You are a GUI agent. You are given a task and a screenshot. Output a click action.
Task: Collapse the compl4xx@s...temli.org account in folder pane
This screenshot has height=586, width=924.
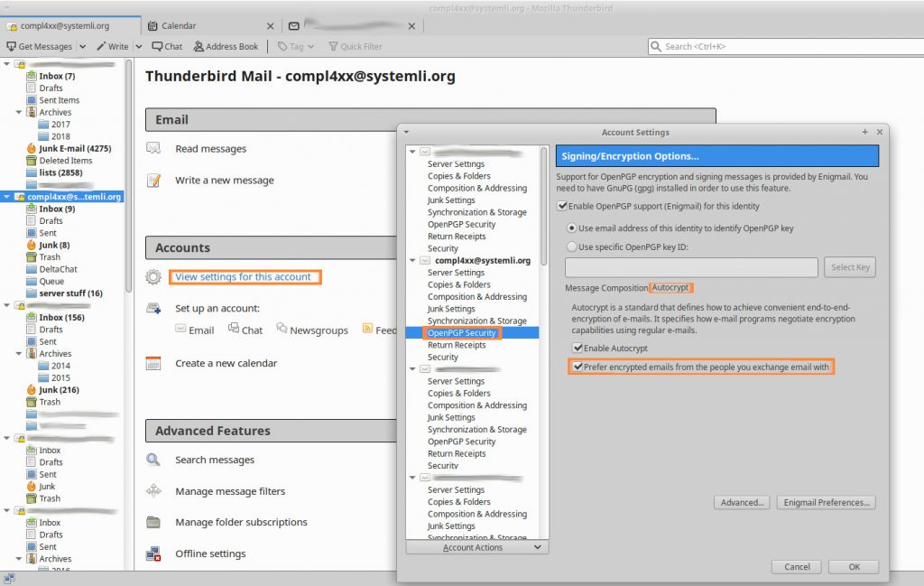coord(7,196)
